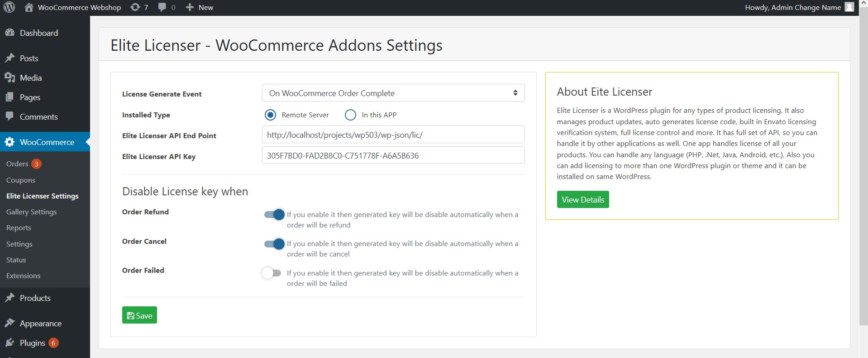Turn off the Order Cancel switch

tap(274, 244)
